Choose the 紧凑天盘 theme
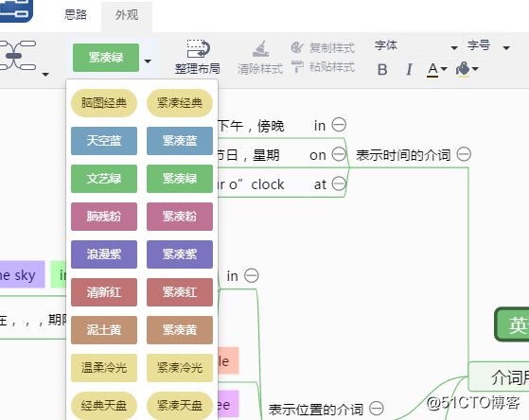Screen dimensions: 529x420 pos(180,406)
